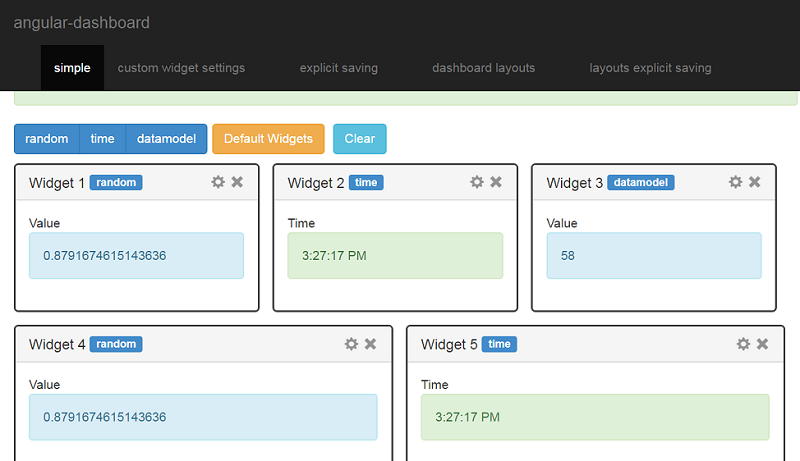Click time badge on Widget 2
Screen dimensions: 800x461
tap(366, 183)
